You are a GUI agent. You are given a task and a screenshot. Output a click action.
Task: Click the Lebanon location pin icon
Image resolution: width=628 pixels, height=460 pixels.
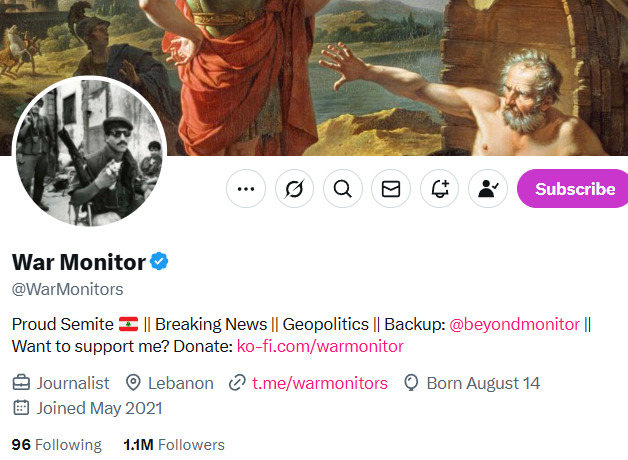(x=133, y=383)
